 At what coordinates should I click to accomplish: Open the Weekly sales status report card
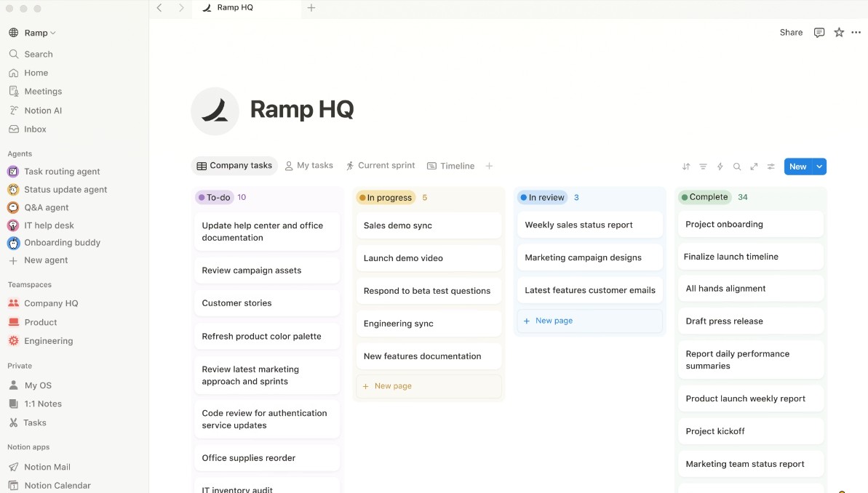pos(590,225)
